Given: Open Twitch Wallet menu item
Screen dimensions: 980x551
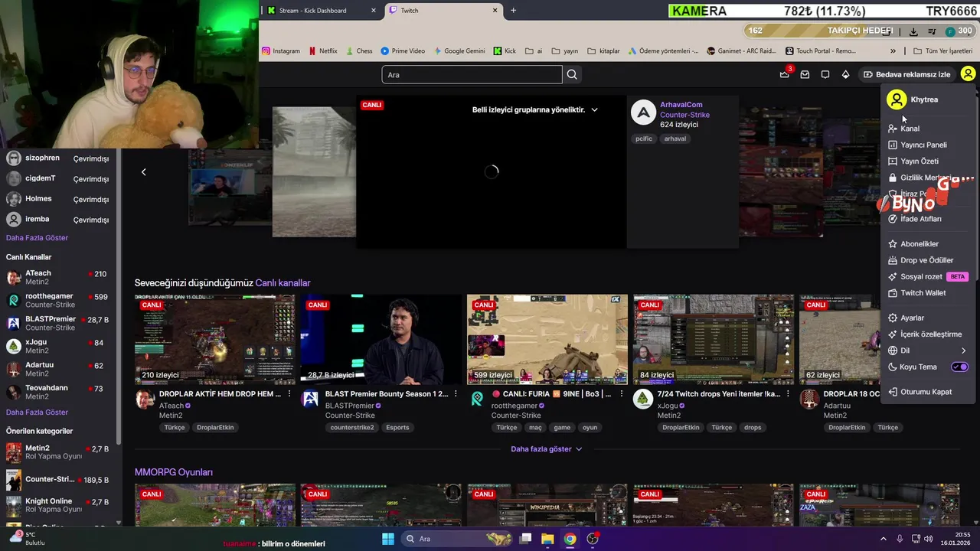Looking at the screenshot, I should coord(927,293).
